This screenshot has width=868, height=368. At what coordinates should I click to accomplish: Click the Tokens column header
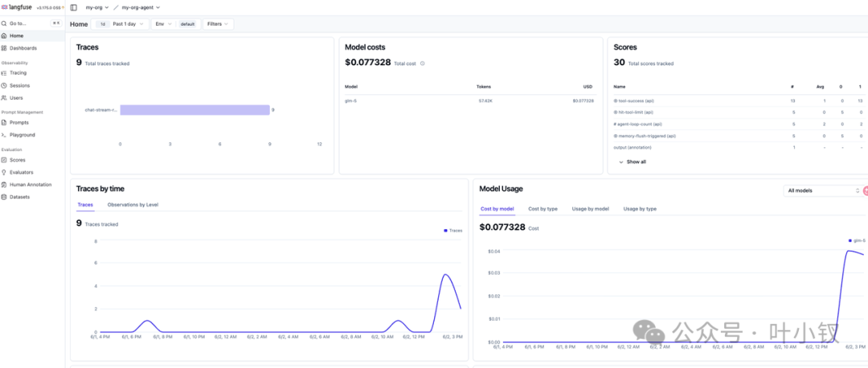coord(484,87)
